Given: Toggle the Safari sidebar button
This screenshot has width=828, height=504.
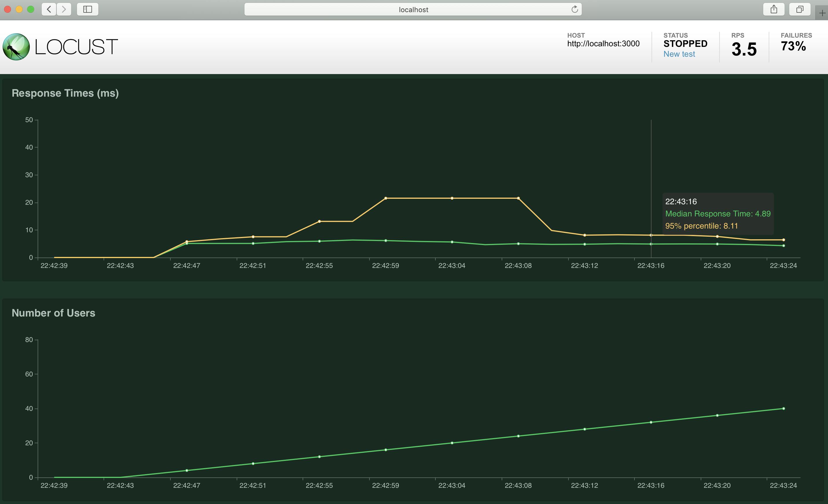Looking at the screenshot, I should (87, 9).
